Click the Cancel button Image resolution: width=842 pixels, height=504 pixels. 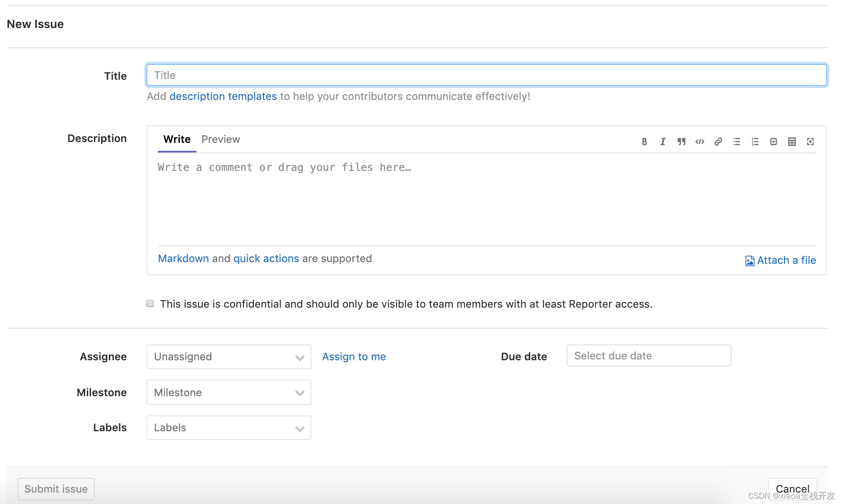point(793,489)
